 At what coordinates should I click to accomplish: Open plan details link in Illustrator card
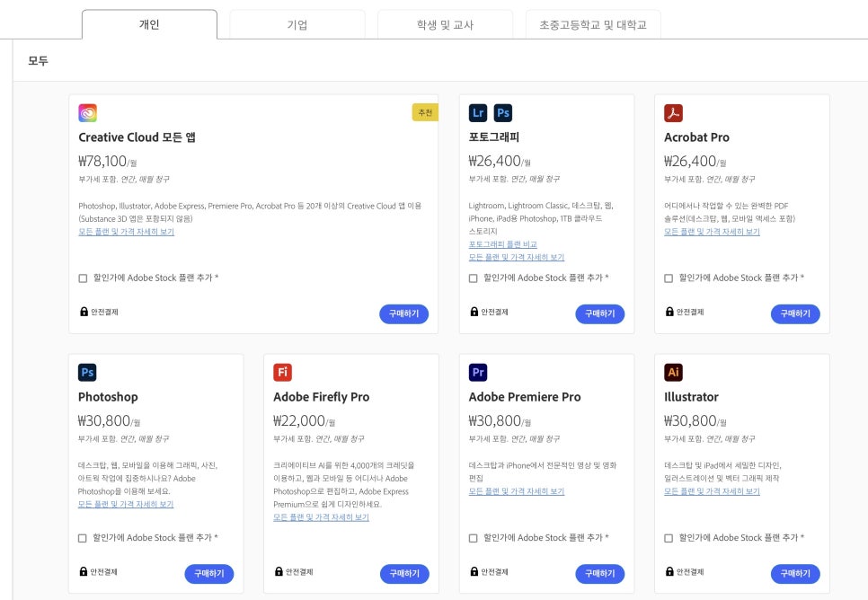tap(712, 491)
